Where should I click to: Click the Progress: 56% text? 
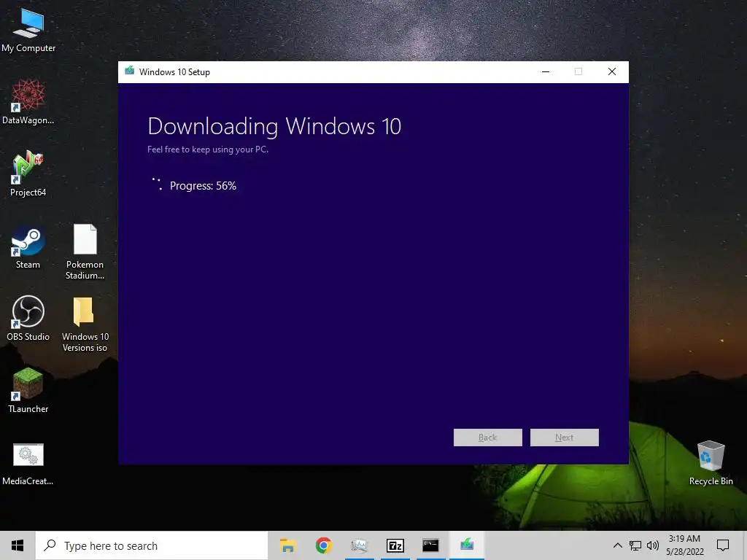pyautogui.click(x=203, y=186)
